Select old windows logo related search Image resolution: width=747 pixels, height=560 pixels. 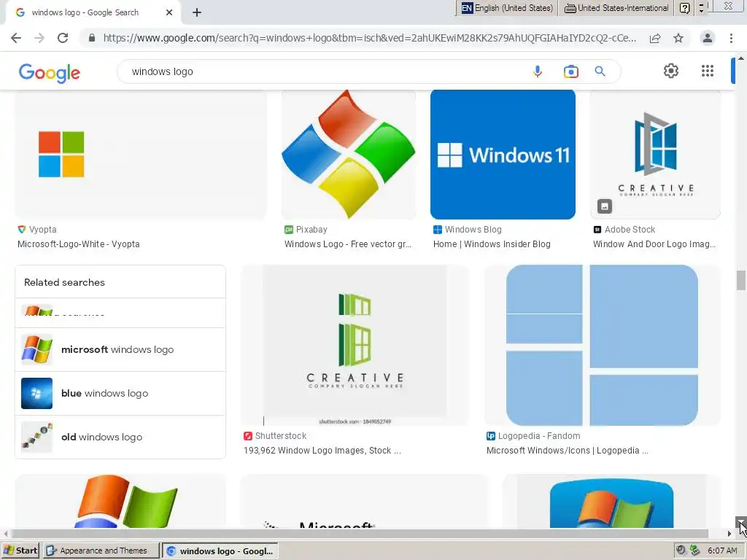120,437
